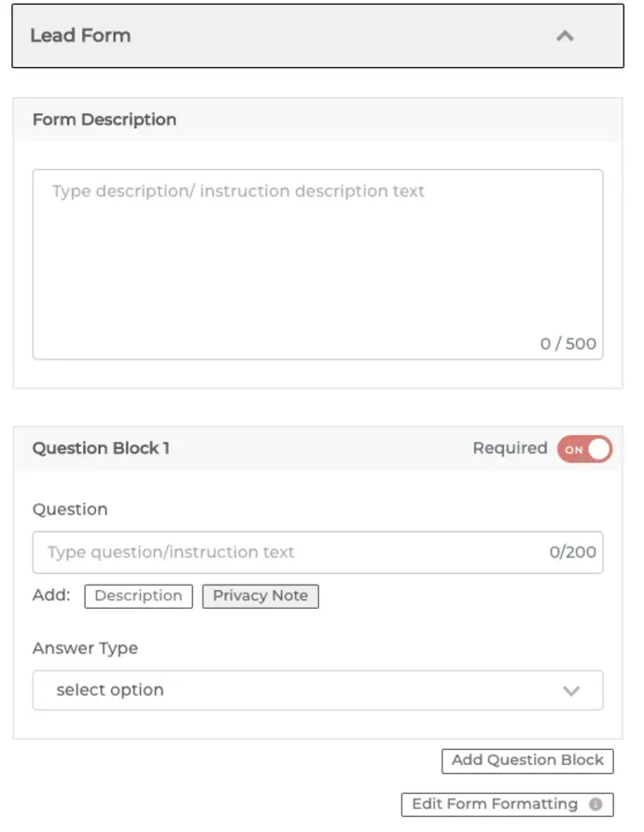Click the 0/200 character counter
Image resolution: width=644 pixels, height=832 pixels.
pos(573,553)
